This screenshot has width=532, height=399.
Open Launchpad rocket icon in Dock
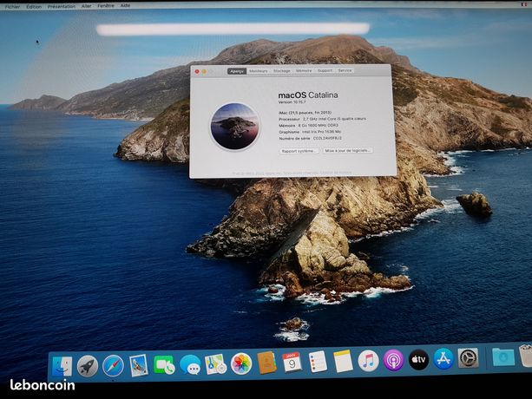[88, 366]
